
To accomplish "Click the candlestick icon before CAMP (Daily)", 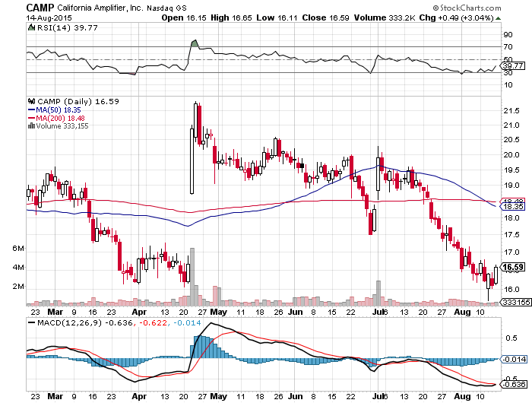I will click(x=32, y=101).
